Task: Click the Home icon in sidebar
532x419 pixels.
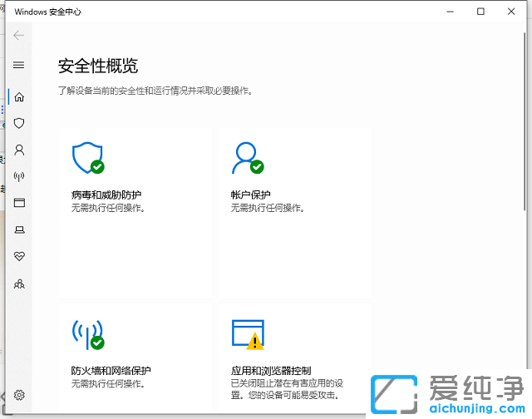Action: coord(19,96)
